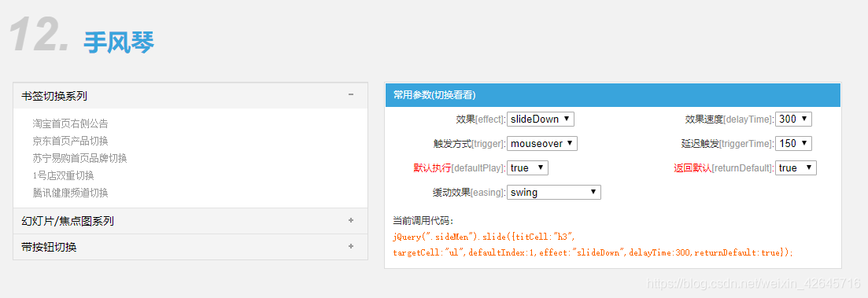Click the red 返回默认[returnDefault] label
The width and height of the screenshot is (868, 298).
[x=723, y=167]
